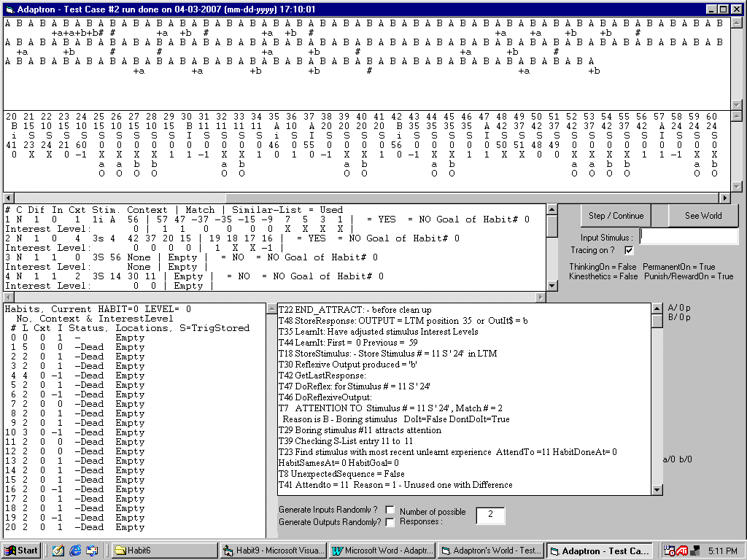Click the 'a/0 b/0' label

[678, 459]
